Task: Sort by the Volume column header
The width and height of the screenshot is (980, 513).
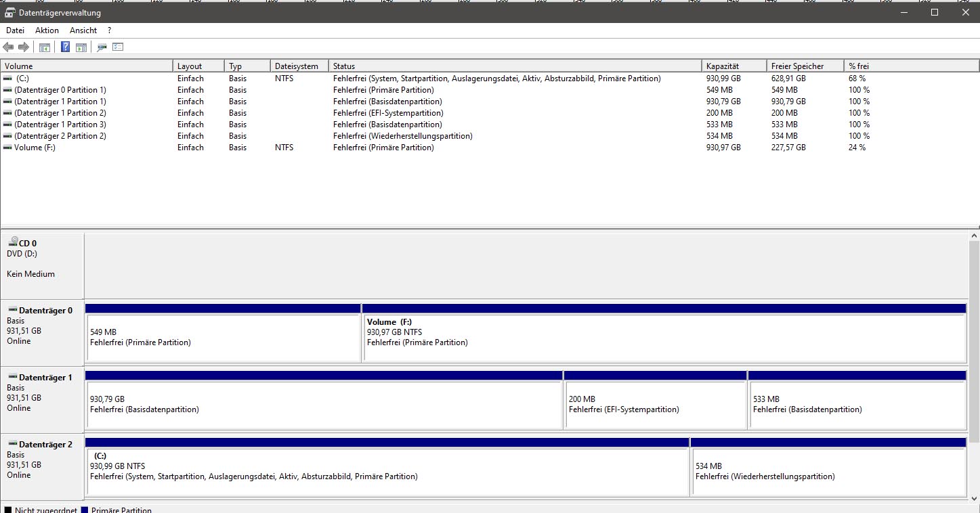Action: click(87, 66)
